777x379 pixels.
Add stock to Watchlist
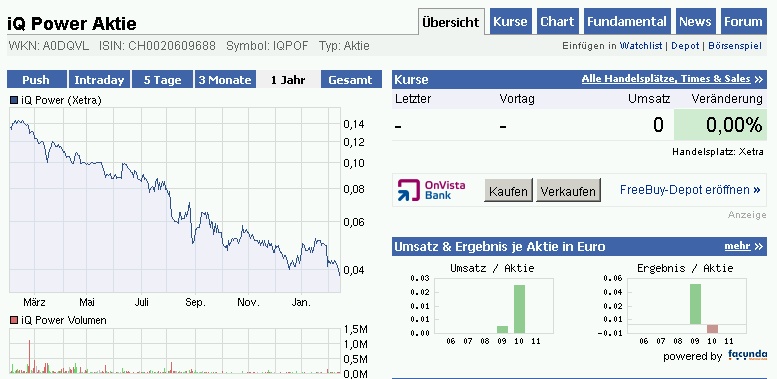click(x=641, y=46)
